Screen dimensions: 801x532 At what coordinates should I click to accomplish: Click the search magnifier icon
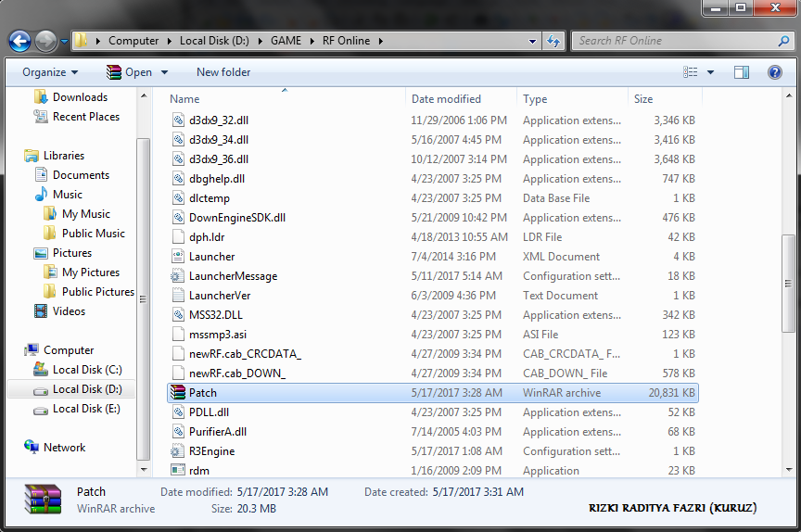point(783,41)
